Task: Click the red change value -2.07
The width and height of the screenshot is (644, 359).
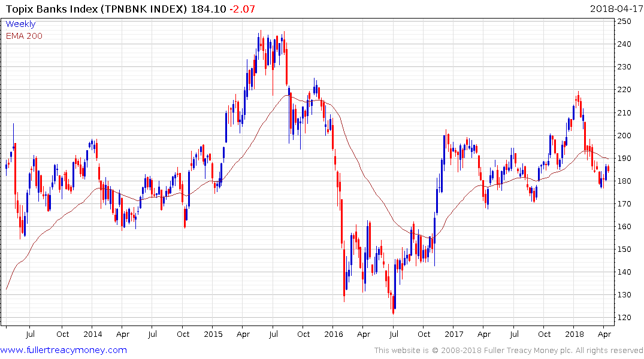Action: 242,8
